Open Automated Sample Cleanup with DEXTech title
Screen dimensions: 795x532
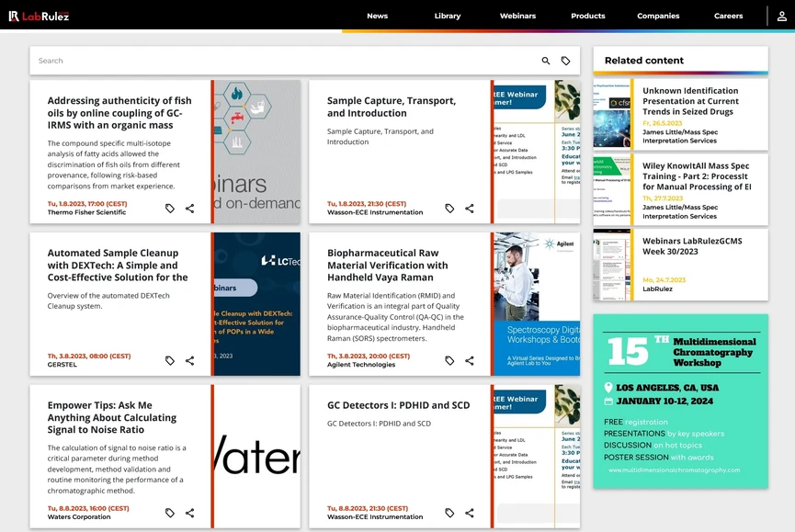[x=118, y=265]
